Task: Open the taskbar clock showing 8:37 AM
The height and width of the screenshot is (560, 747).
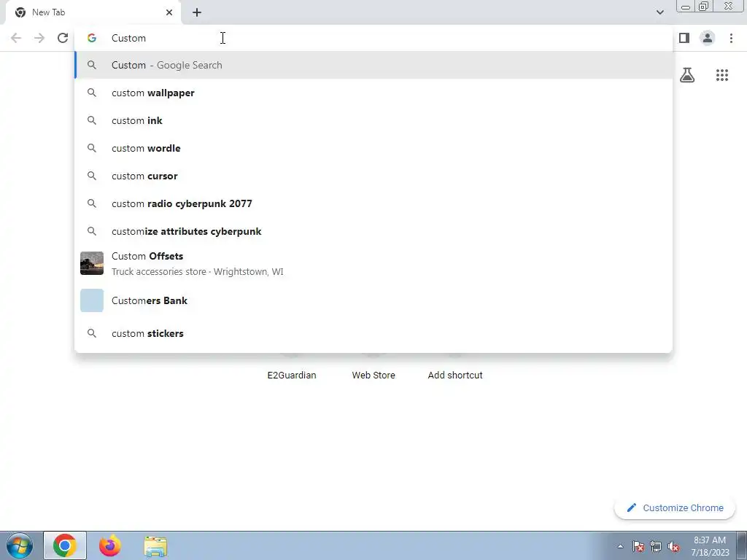Action: [710, 546]
